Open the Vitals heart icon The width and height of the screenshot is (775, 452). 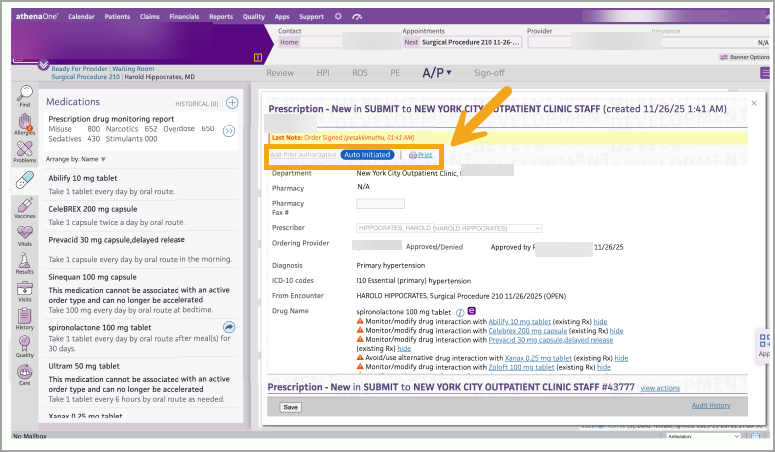tap(25, 232)
